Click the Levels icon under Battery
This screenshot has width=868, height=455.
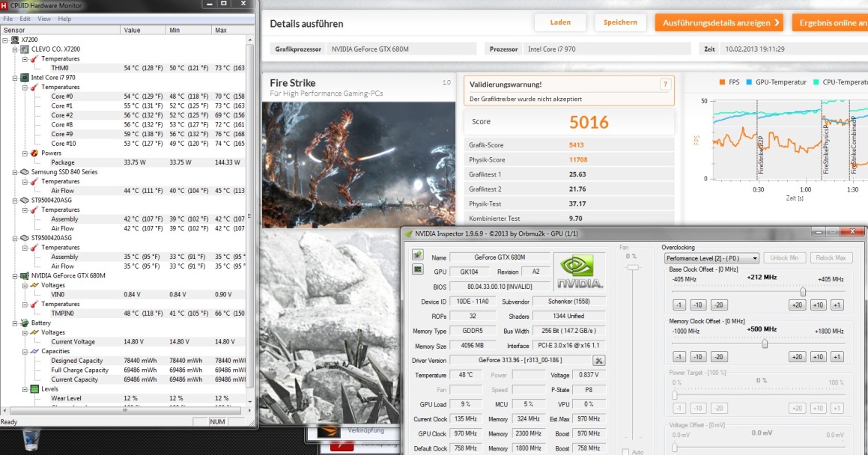(34, 389)
